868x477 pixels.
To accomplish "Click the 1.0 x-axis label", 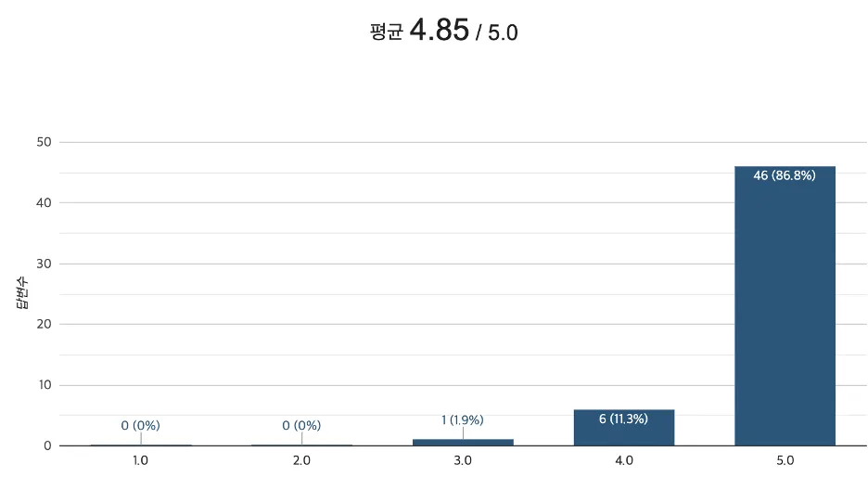I will pyautogui.click(x=140, y=460).
